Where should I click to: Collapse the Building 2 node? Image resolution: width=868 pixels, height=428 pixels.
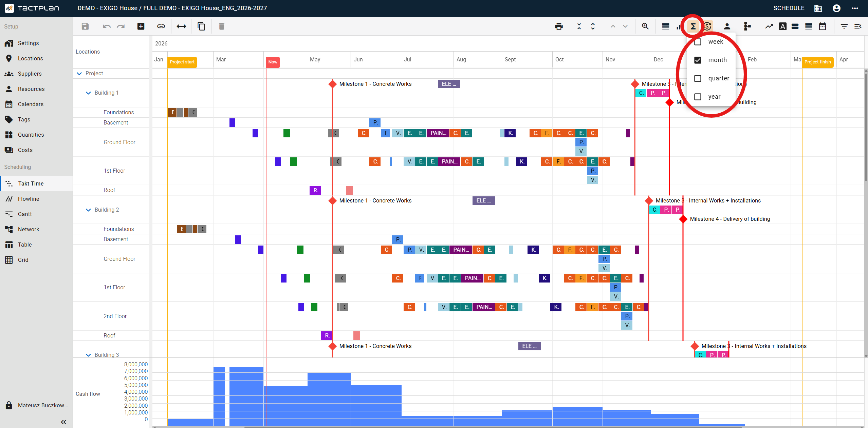[x=88, y=210]
